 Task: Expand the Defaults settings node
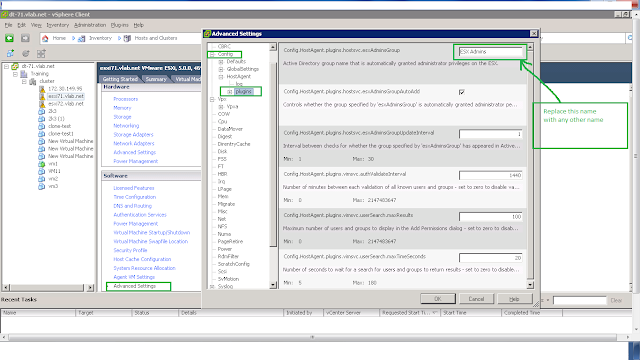(x=221, y=62)
